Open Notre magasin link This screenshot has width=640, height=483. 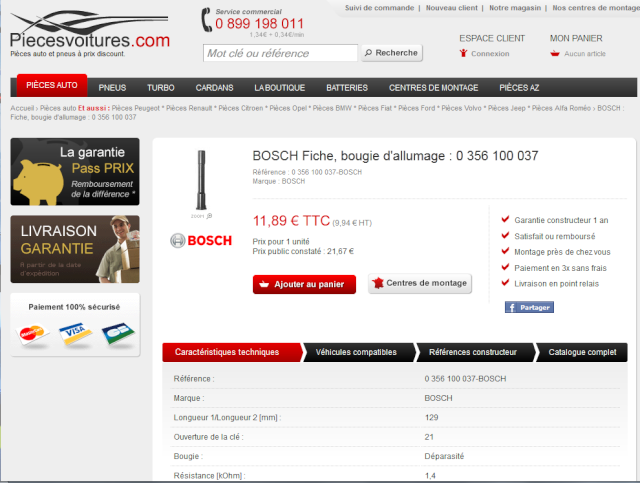tap(515, 8)
